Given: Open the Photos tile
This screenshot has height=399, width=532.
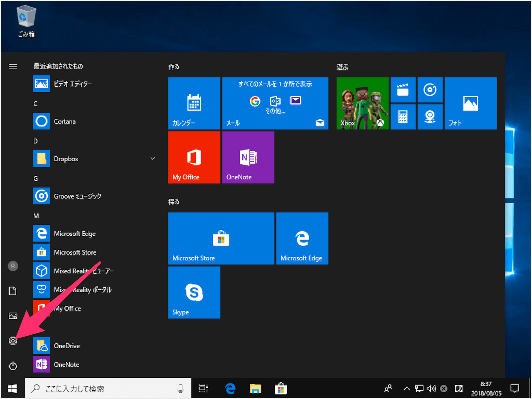Looking at the screenshot, I should (470, 103).
